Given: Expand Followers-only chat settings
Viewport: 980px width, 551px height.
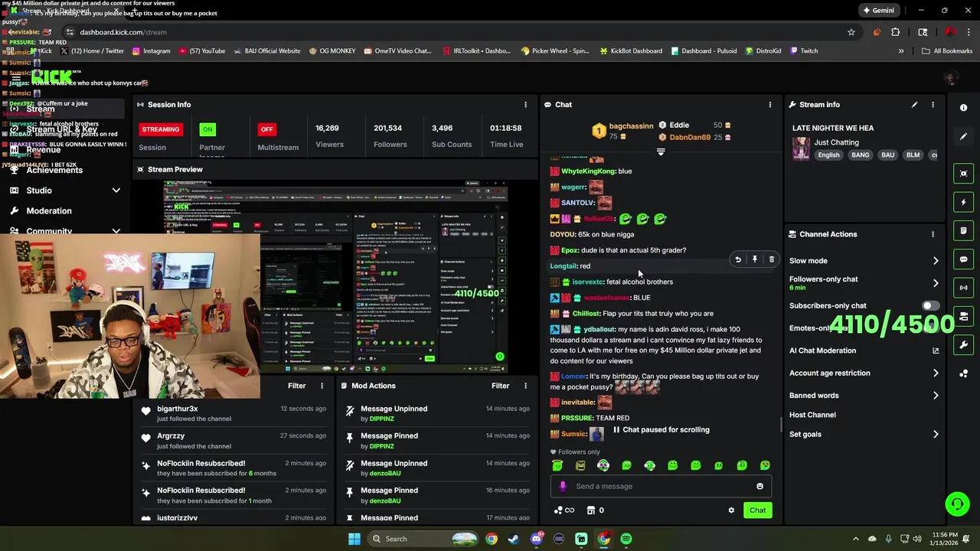Looking at the screenshot, I should (x=936, y=283).
